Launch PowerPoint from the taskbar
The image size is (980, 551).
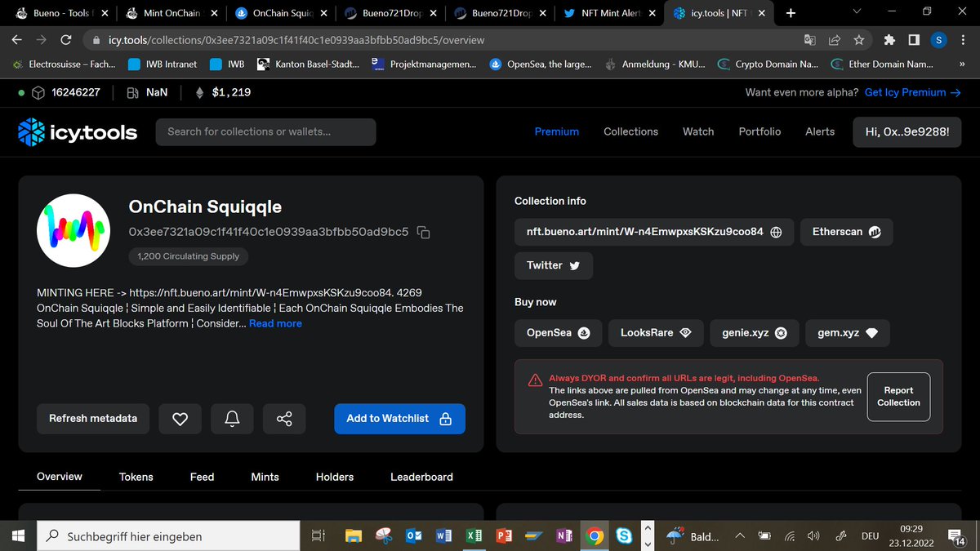[504, 536]
